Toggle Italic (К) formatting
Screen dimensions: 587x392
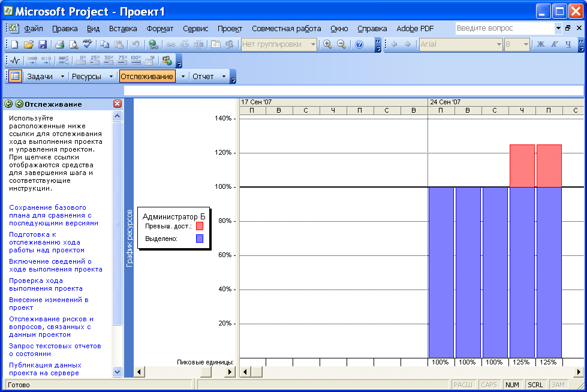555,44
